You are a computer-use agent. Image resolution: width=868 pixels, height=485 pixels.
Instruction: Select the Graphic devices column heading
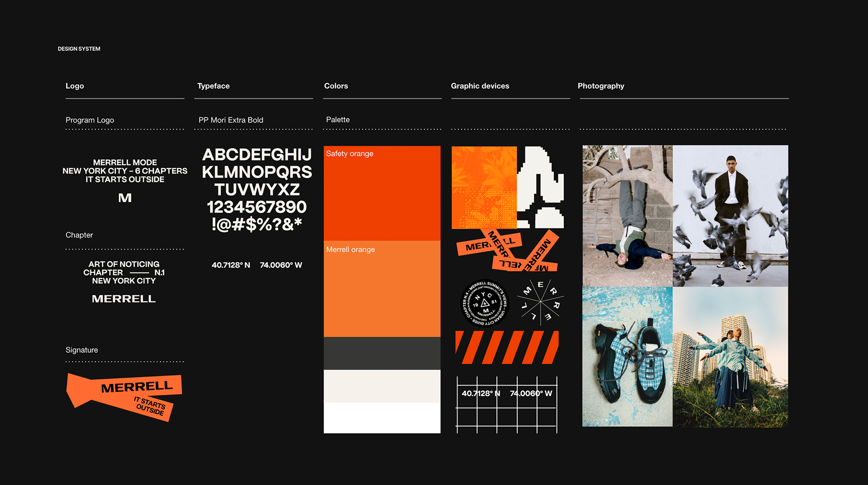[480, 86]
